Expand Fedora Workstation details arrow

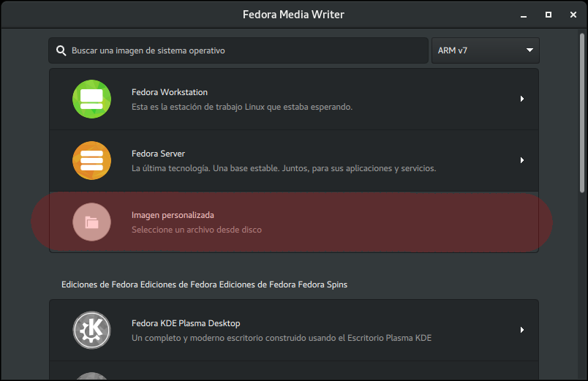[x=522, y=99]
